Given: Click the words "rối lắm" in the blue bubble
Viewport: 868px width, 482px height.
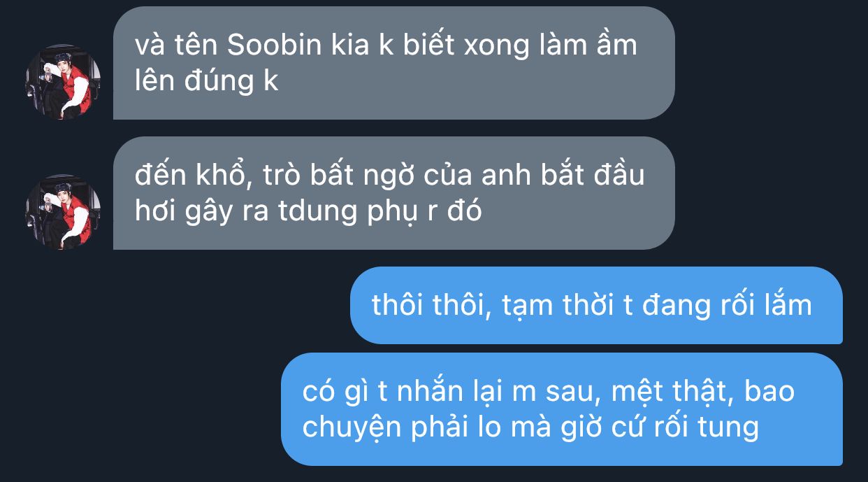Looking at the screenshot, I should click(x=765, y=306).
